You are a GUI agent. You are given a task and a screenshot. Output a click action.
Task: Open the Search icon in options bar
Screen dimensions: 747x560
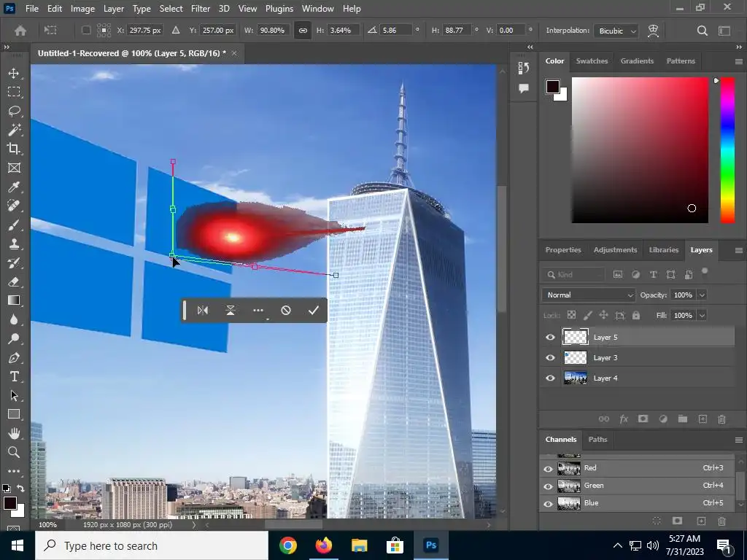point(703,31)
